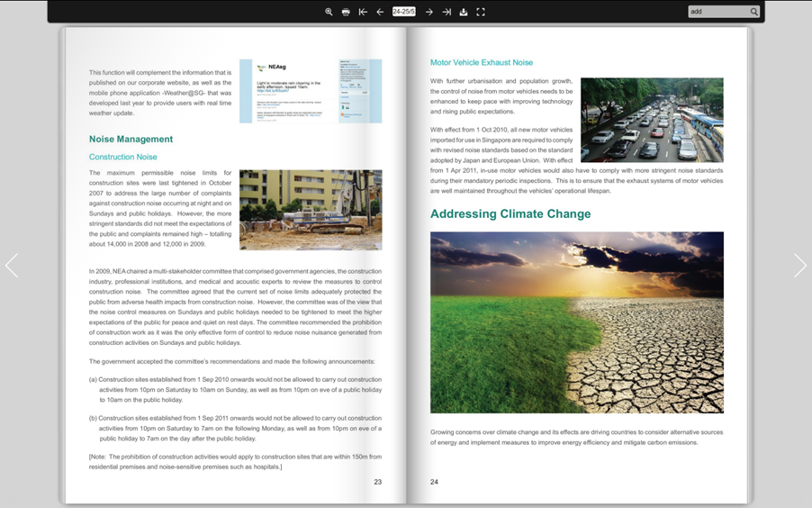
Task: Click page number 23 at the bottom
Action: pos(377,482)
